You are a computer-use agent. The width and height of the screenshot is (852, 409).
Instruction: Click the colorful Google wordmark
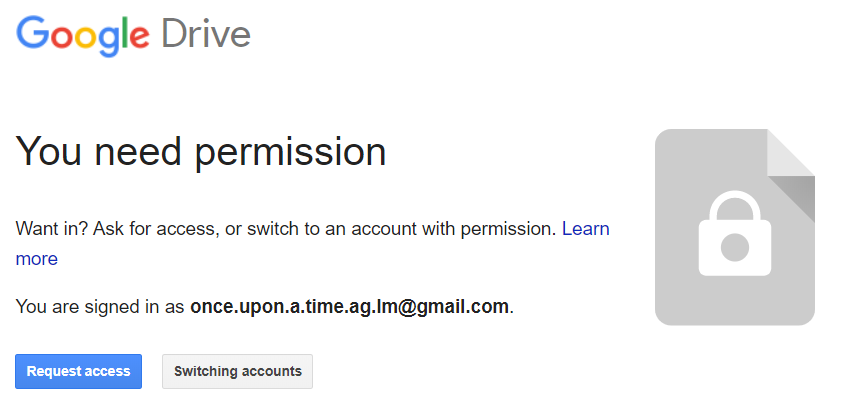(83, 36)
